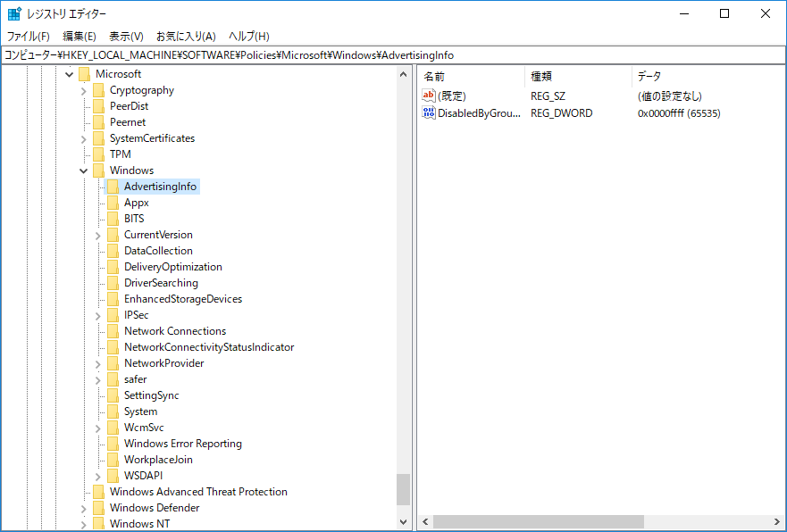Collapse the Windows key node

click(84, 170)
